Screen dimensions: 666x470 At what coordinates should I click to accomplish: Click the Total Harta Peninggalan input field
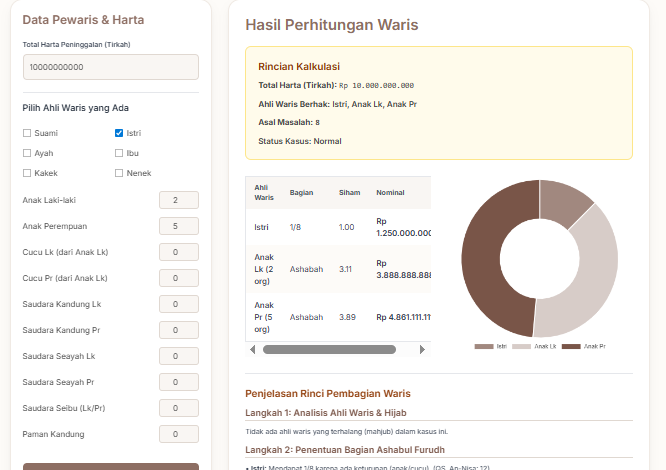pos(110,67)
